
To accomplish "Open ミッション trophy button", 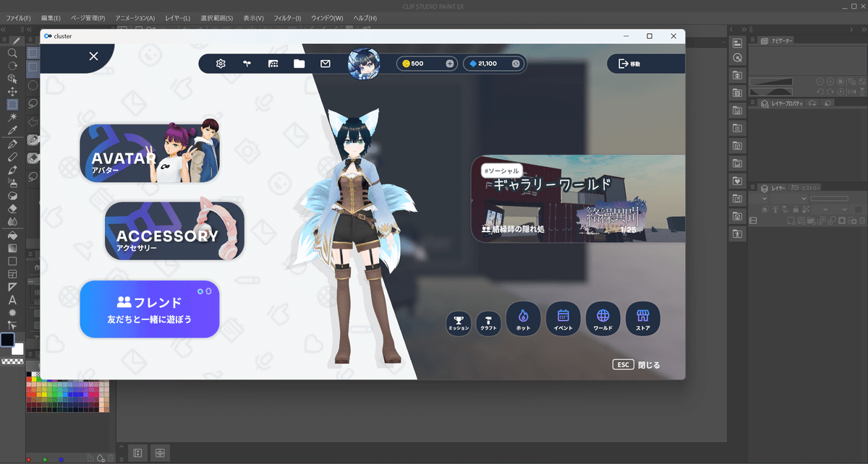I will tap(459, 323).
